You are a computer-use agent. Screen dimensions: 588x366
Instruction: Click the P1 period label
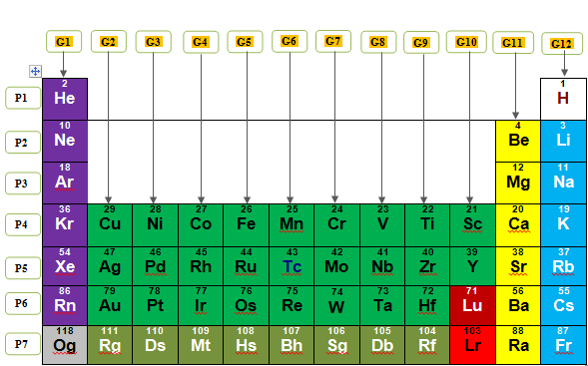23,98
